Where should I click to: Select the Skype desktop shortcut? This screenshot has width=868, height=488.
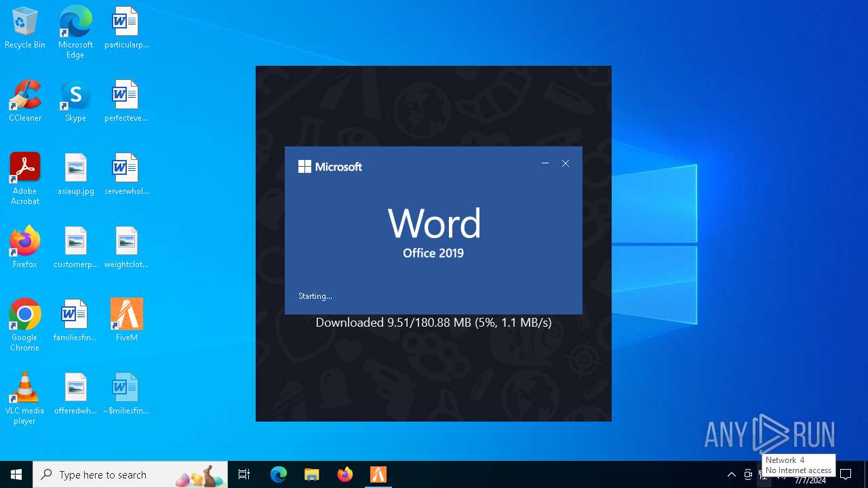[75, 102]
